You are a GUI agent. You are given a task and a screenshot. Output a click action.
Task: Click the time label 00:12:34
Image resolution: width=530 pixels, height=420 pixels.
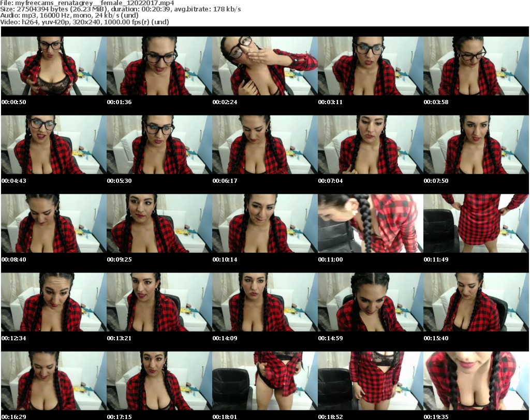click(x=14, y=338)
